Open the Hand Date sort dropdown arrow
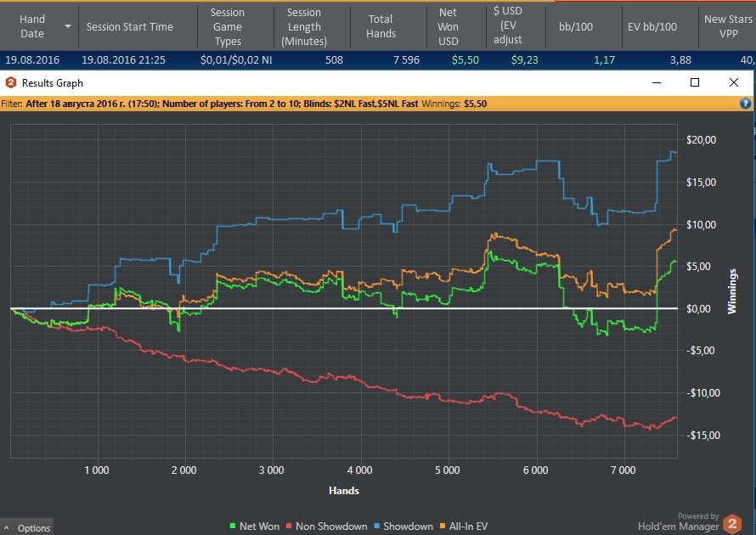Image resolution: width=756 pixels, height=535 pixels. 68,26
